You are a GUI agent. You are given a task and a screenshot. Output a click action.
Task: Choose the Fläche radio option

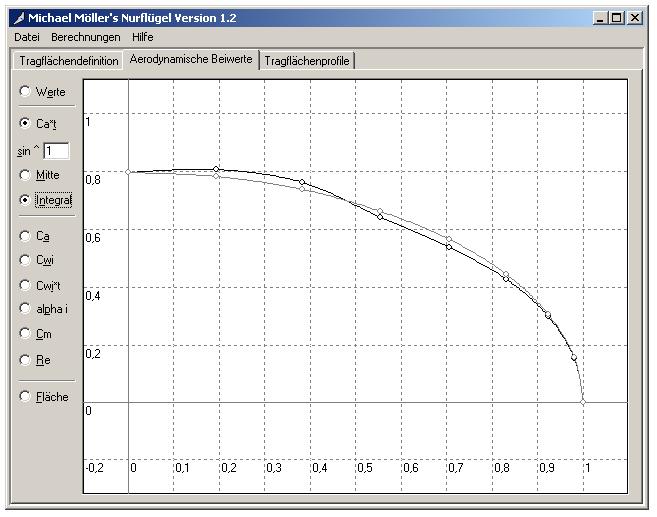(x=25, y=397)
